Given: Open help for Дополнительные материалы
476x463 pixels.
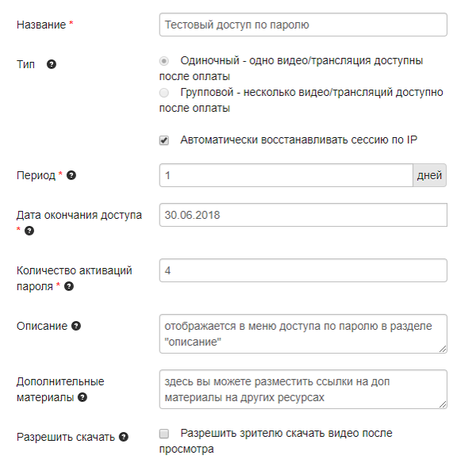Looking at the screenshot, I should click(83, 397).
